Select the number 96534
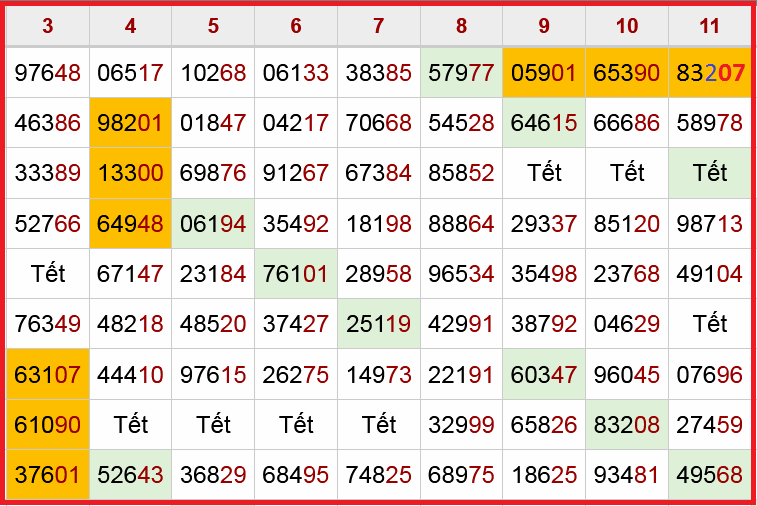The width and height of the screenshot is (757, 506). pos(461,274)
